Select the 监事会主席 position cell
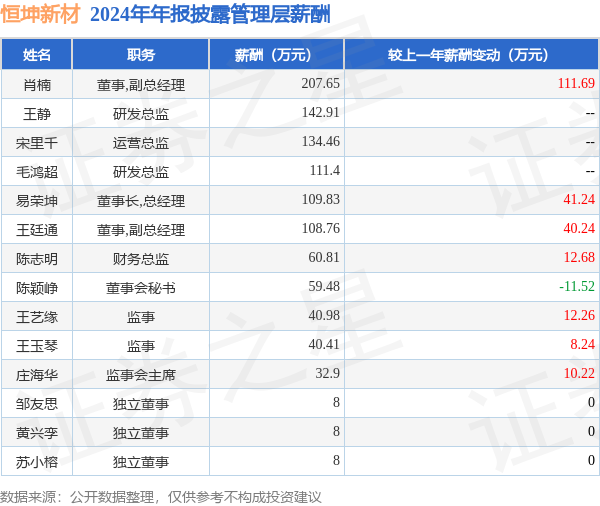The image size is (600, 506). tap(141, 375)
